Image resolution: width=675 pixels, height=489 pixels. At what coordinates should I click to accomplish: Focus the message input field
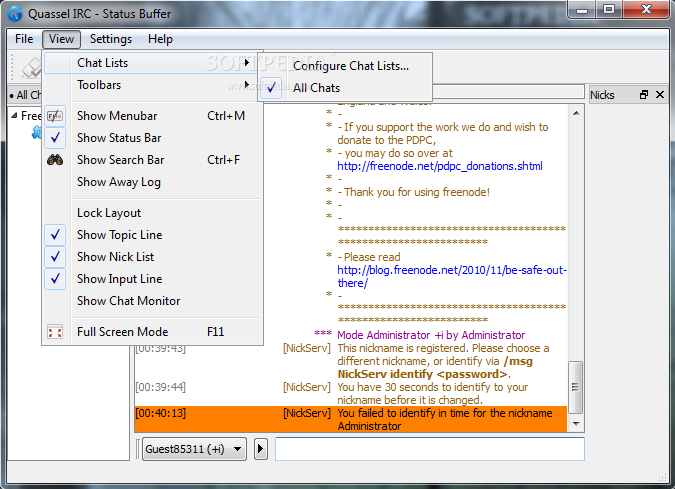click(430, 449)
